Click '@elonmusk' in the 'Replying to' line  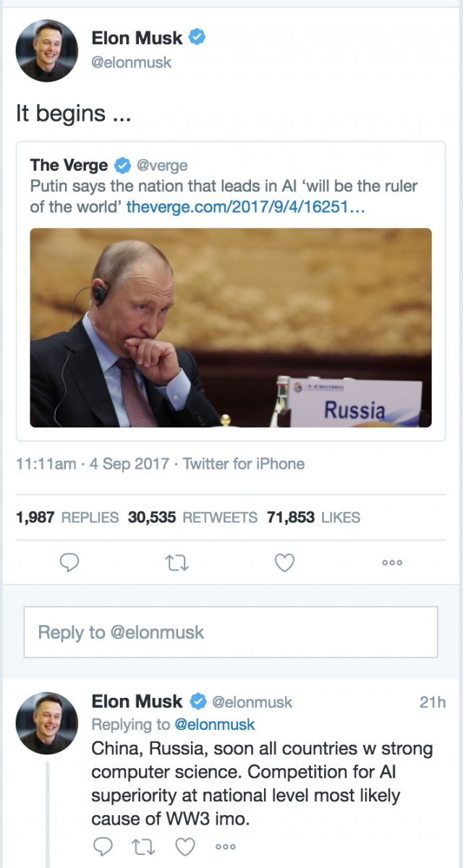point(215,724)
